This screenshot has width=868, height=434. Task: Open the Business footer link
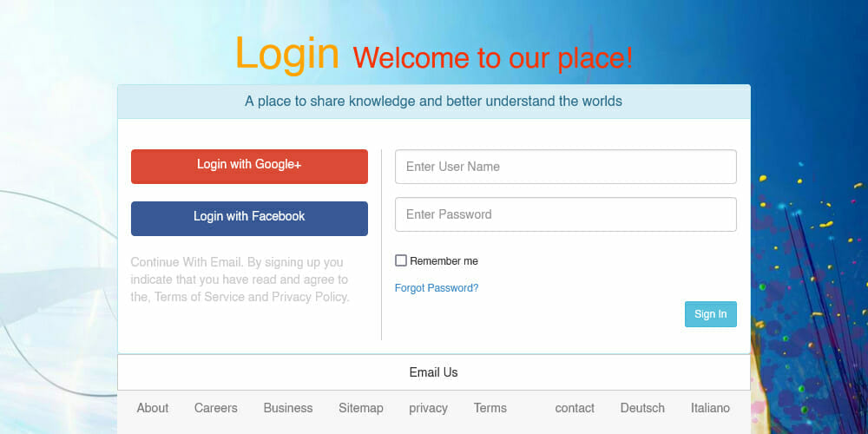pos(288,408)
